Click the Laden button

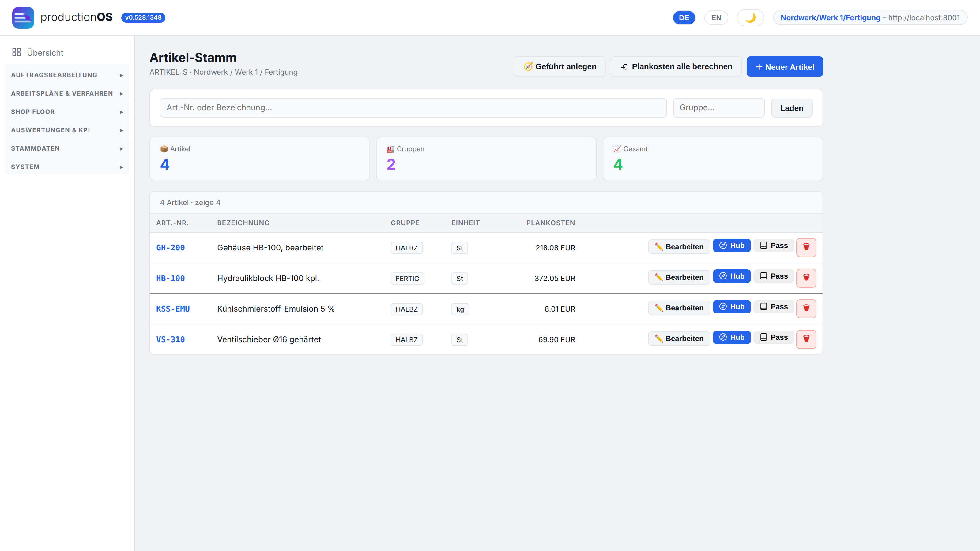click(792, 108)
